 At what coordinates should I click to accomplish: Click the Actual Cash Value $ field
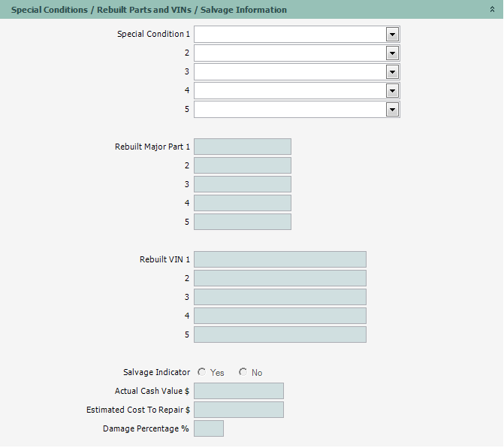point(239,391)
